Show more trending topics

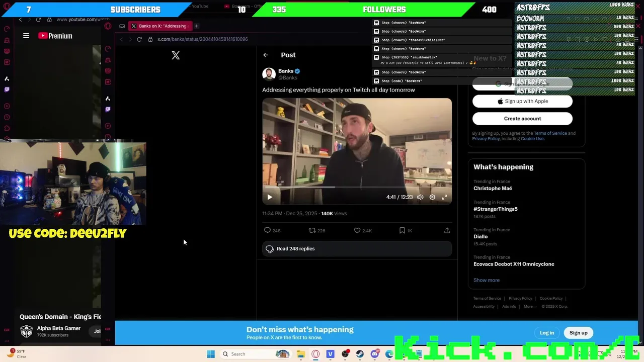(x=487, y=280)
